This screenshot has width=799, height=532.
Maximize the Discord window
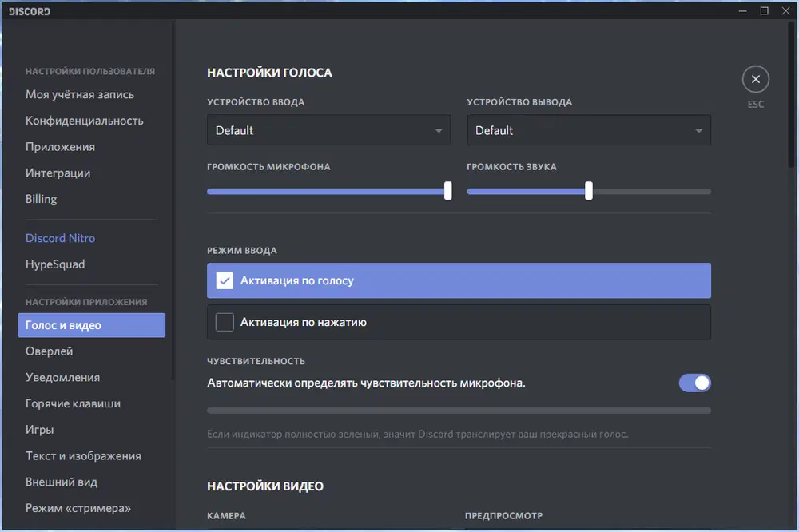(x=764, y=10)
